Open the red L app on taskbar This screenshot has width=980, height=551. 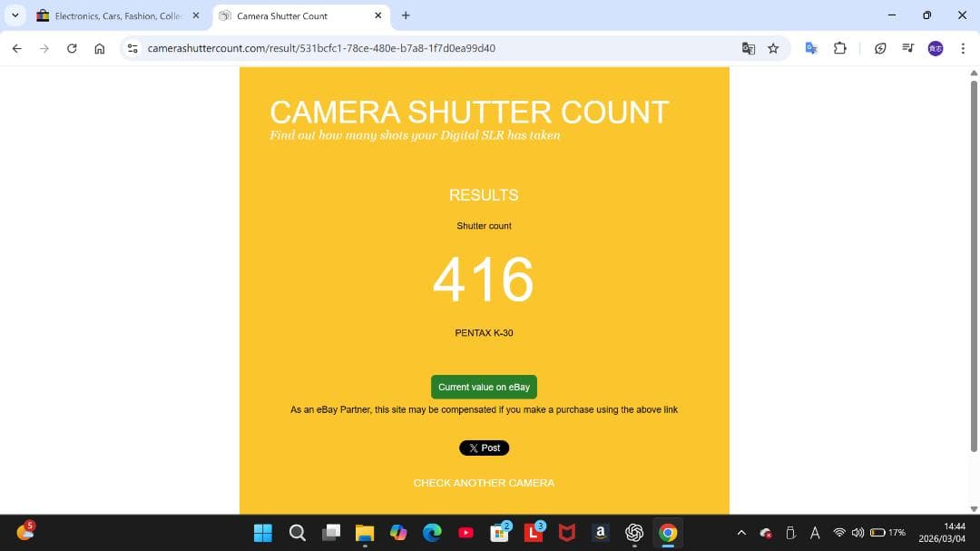(534, 533)
